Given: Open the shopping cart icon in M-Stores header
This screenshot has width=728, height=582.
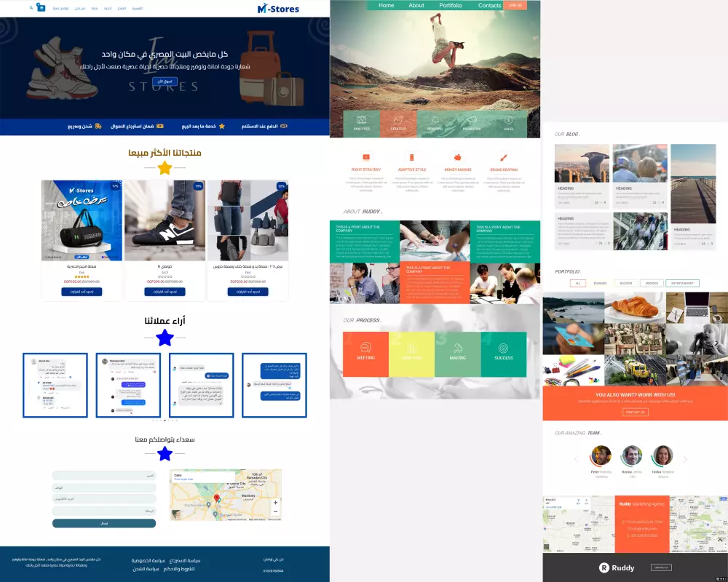Looking at the screenshot, I should 41,7.
